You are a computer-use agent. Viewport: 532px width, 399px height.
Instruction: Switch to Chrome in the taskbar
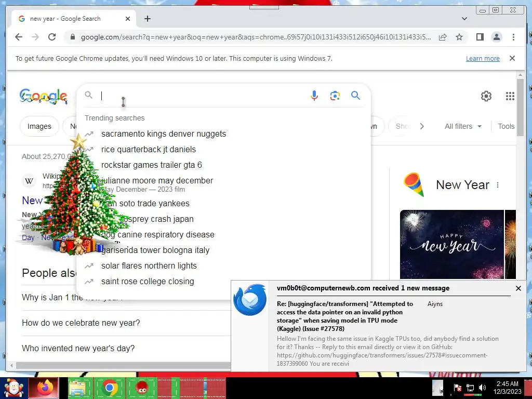pyautogui.click(x=109, y=388)
